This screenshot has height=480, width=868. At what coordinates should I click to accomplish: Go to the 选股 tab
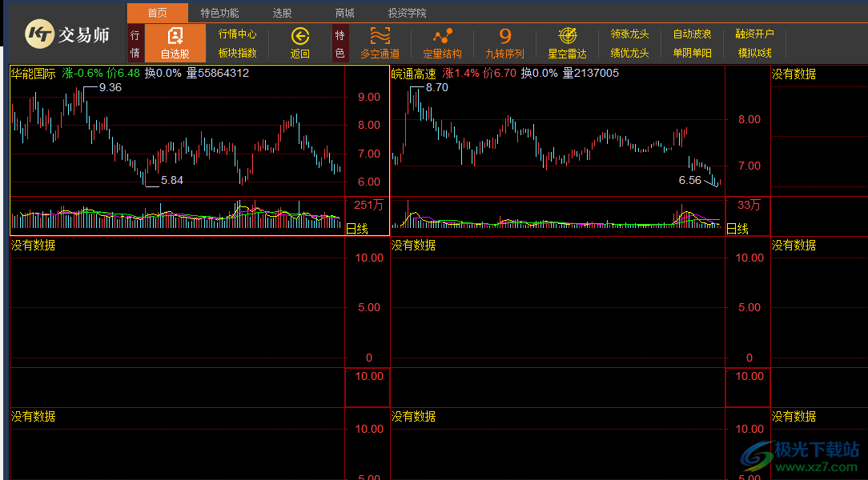(282, 13)
